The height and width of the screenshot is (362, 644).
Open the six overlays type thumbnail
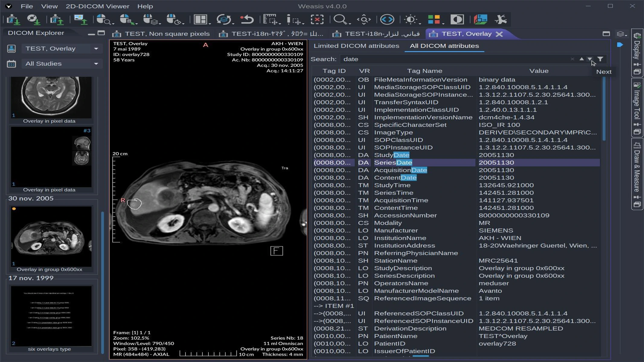coord(51,315)
